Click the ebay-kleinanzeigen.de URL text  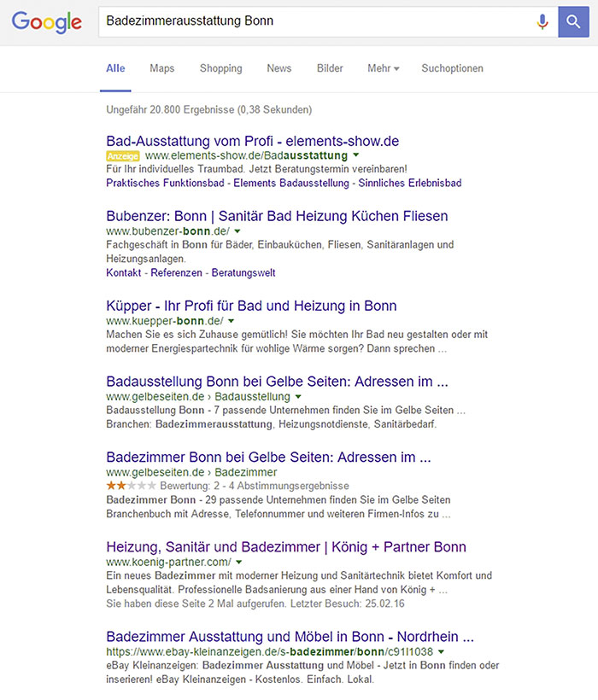coord(270,652)
